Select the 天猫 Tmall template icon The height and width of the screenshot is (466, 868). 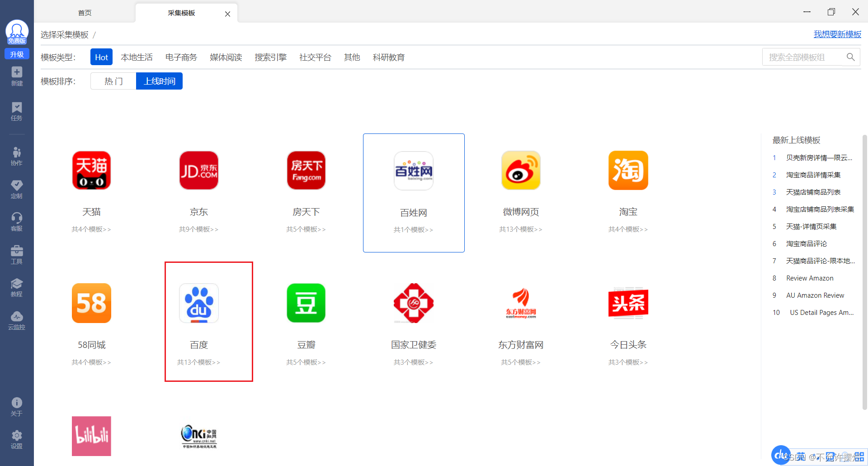point(91,171)
